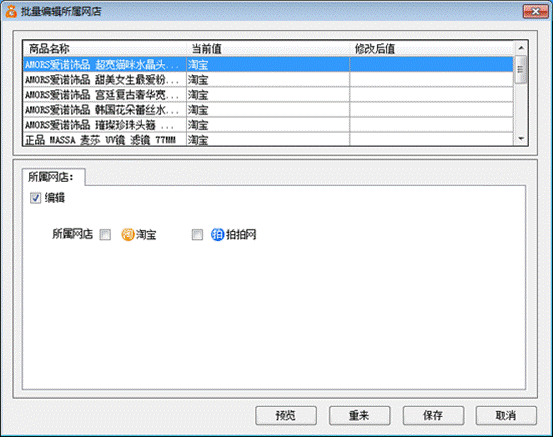Viewport: 553px width, 437px height.
Task: Select row AMORS爱诺饰品 韩国花朵蕾丝水
Action: (268, 110)
